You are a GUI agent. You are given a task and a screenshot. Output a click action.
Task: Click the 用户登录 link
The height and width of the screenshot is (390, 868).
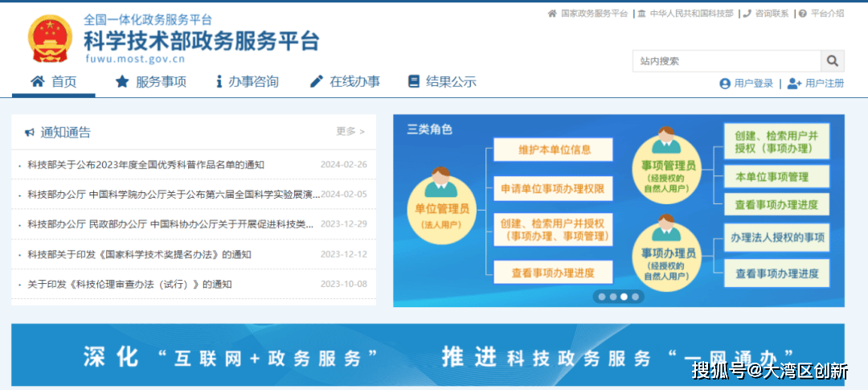(753, 84)
